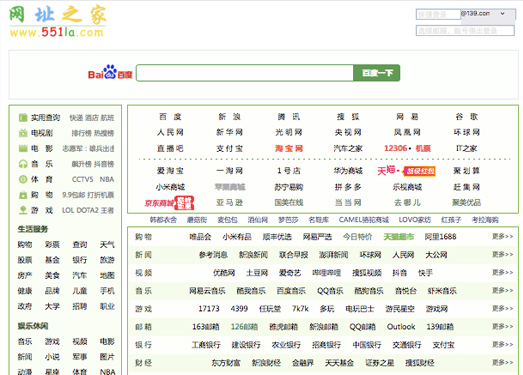Expand 更多>> in the 邮箱 row

(502, 327)
